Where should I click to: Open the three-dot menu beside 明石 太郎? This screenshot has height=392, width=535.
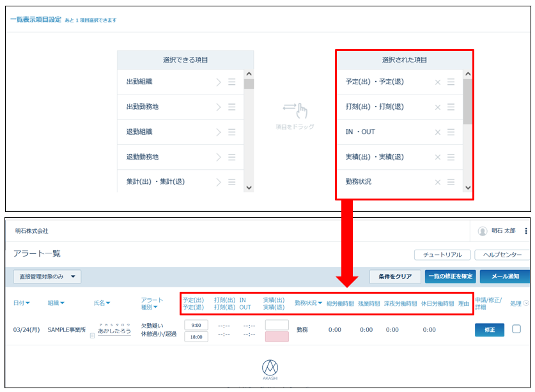(526, 231)
